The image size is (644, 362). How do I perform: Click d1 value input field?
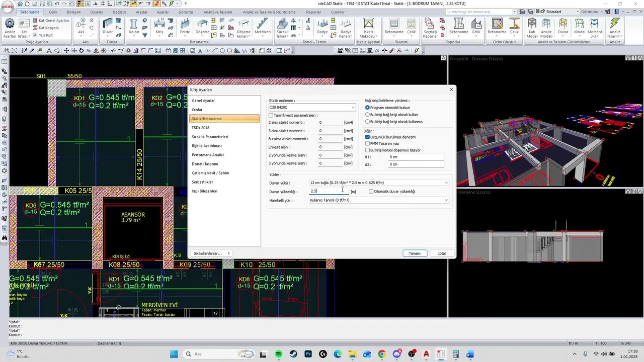(416, 157)
